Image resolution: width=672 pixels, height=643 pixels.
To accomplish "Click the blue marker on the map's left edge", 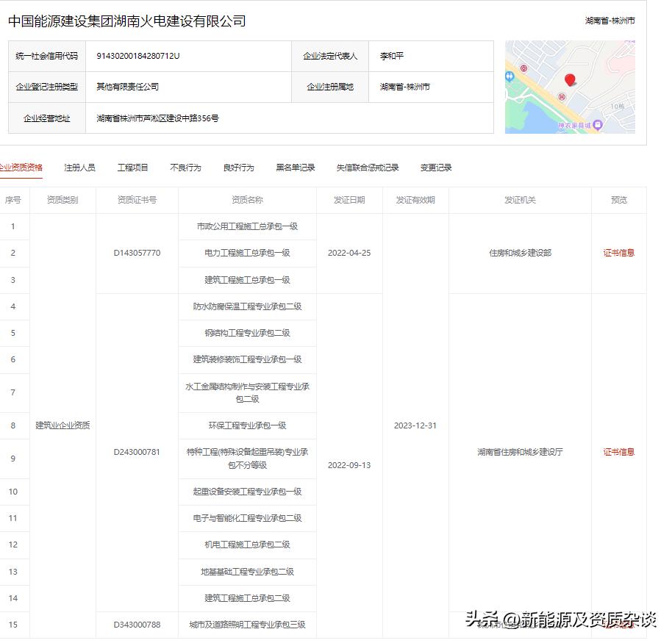I will (x=509, y=76).
